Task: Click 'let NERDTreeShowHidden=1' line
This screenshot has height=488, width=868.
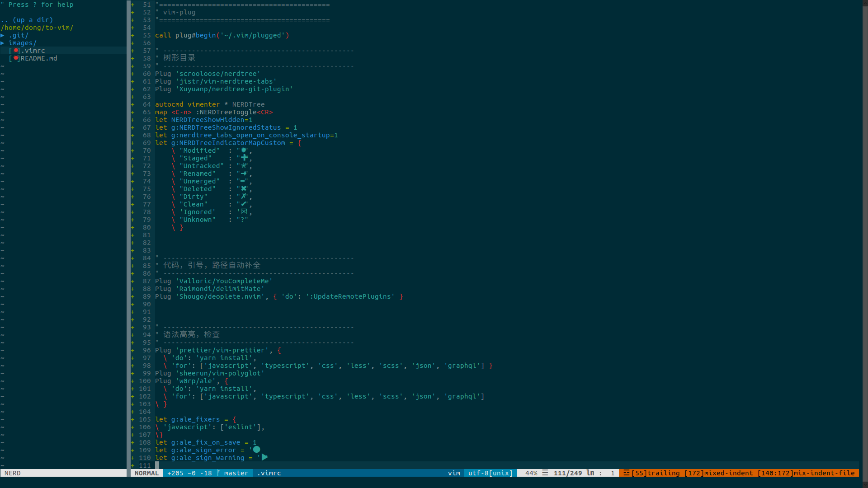Action: (203, 120)
